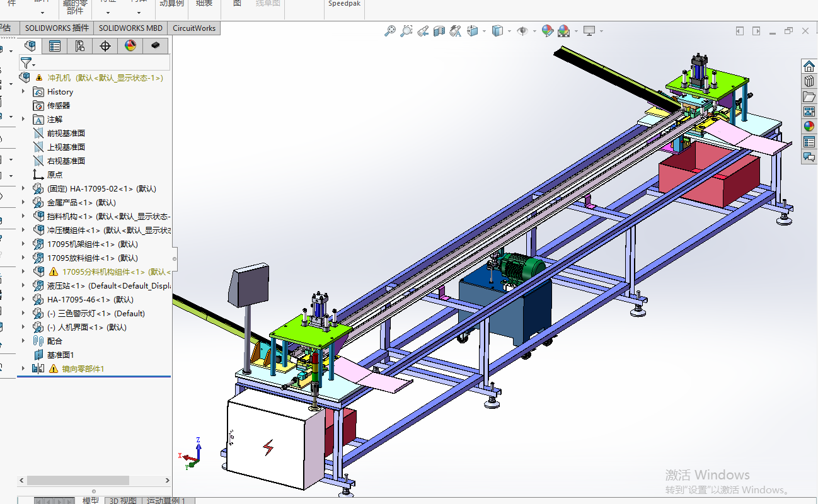Open the filter funnel dropdown arrow

(x=33, y=64)
